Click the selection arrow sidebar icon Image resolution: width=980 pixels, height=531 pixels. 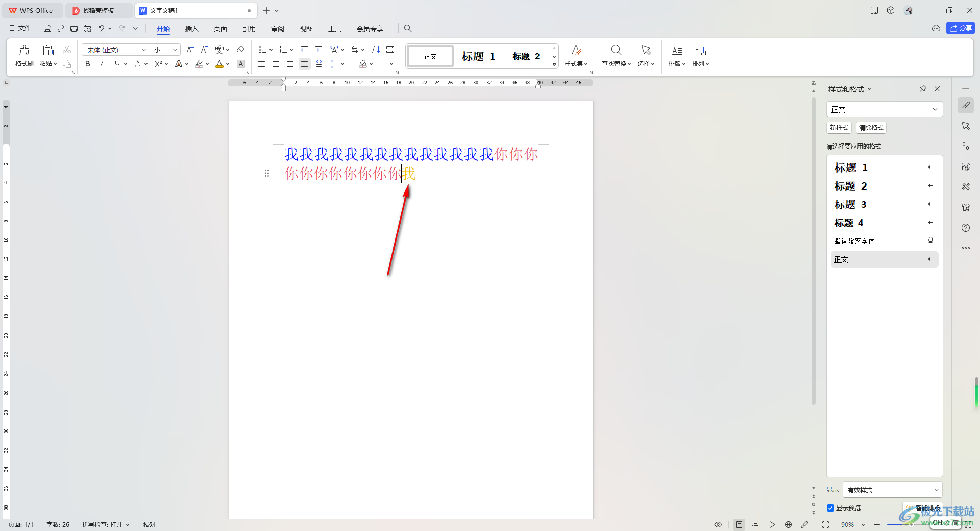pos(966,126)
